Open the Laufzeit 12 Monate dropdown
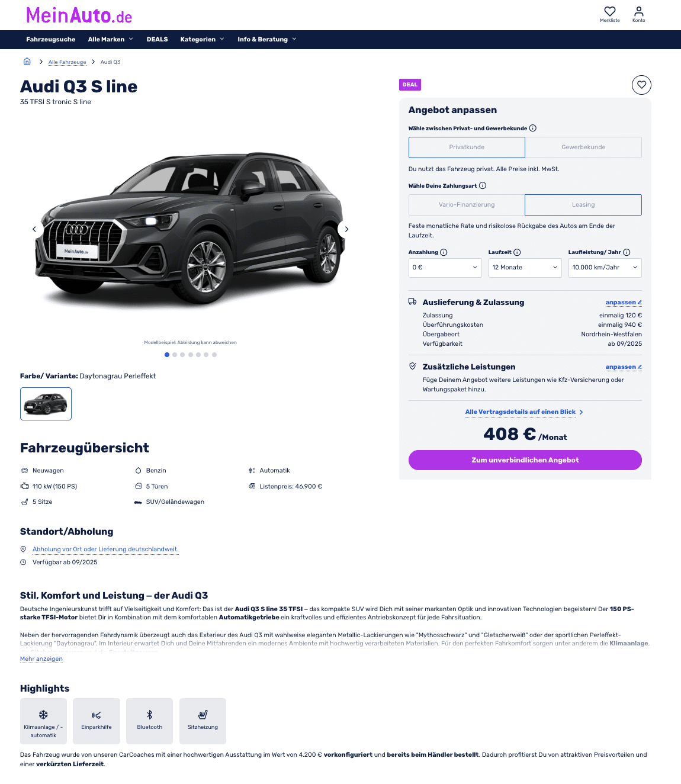The width and height of the screenshot is (681, 784). (525, 268)
